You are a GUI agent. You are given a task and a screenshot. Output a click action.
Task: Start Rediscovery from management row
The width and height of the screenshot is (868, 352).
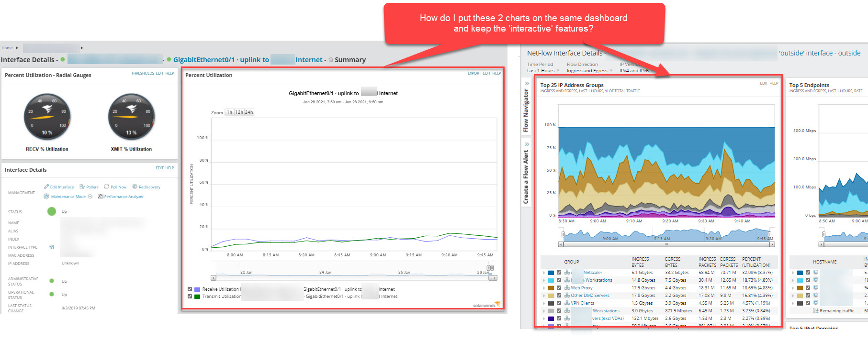coord(147,187)
